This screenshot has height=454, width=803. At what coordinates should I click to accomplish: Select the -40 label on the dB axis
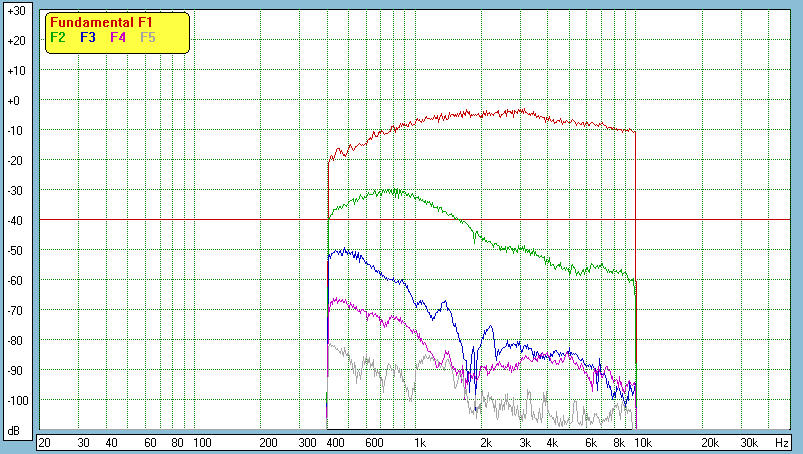[x=15, y=220]
